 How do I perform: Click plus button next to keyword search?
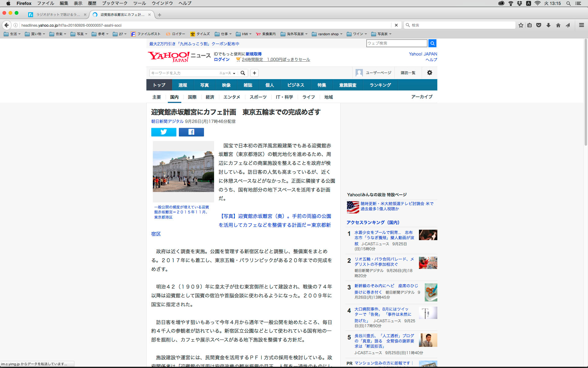coord(254,73)
